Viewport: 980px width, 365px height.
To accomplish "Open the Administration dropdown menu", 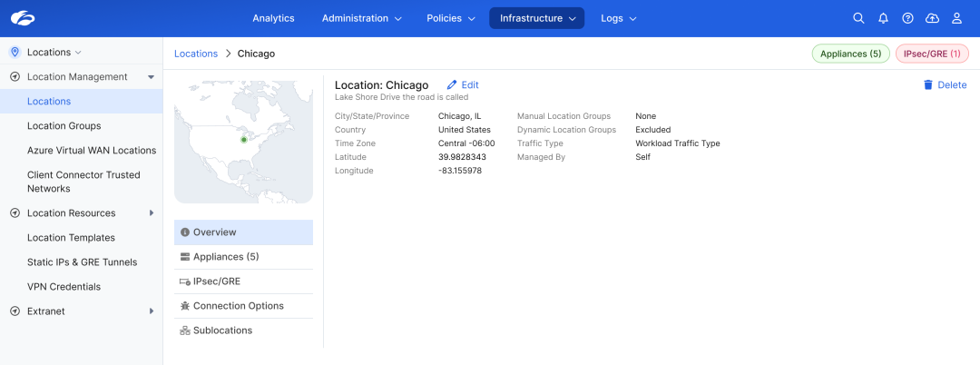I will [361, 18].
